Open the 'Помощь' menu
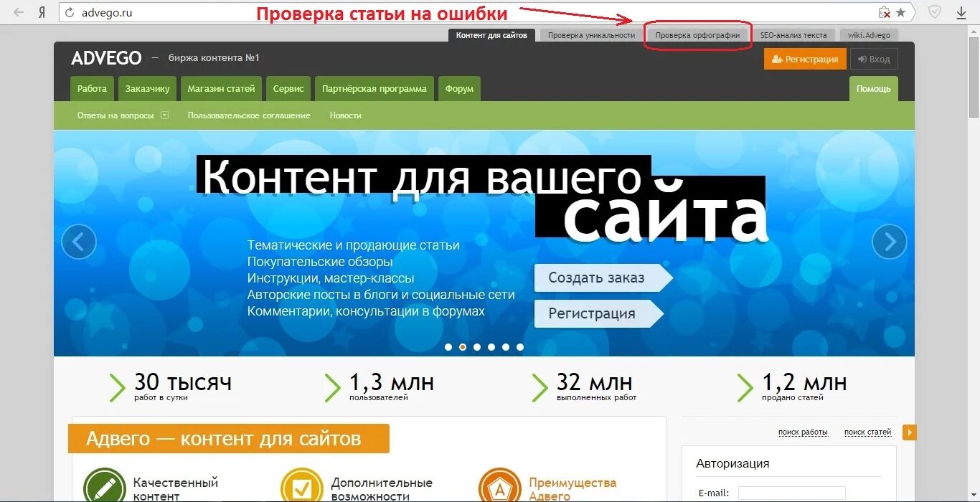Screen dimensions: 980x502 (x=873, y=89)
